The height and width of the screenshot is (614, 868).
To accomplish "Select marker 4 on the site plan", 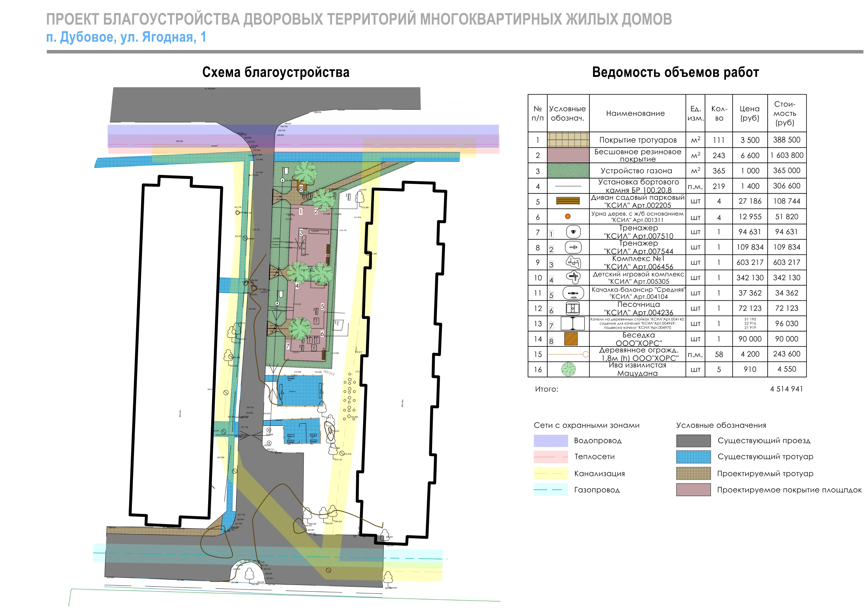I will click(297, 286).
